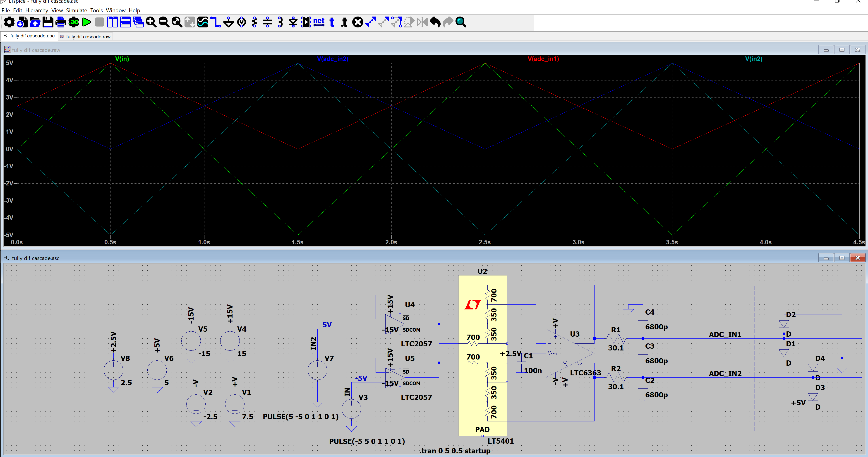Click the Run simulation green arrow
This screenshot has width=868, height=457.
pos(87,22)
